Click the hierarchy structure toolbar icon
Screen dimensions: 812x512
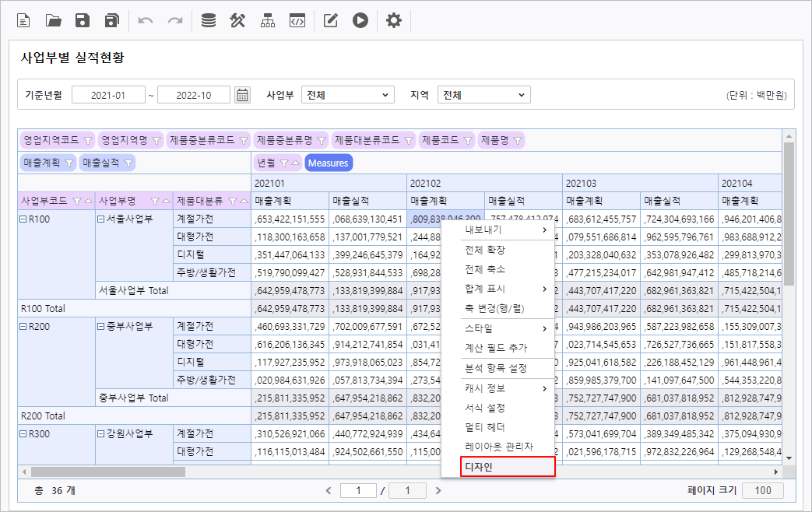267,21
